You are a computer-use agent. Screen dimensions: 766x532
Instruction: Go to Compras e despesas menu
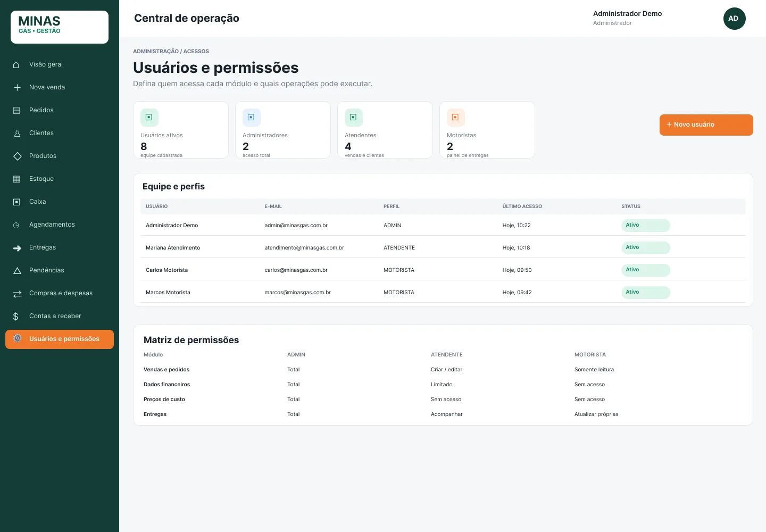[60, 294]
